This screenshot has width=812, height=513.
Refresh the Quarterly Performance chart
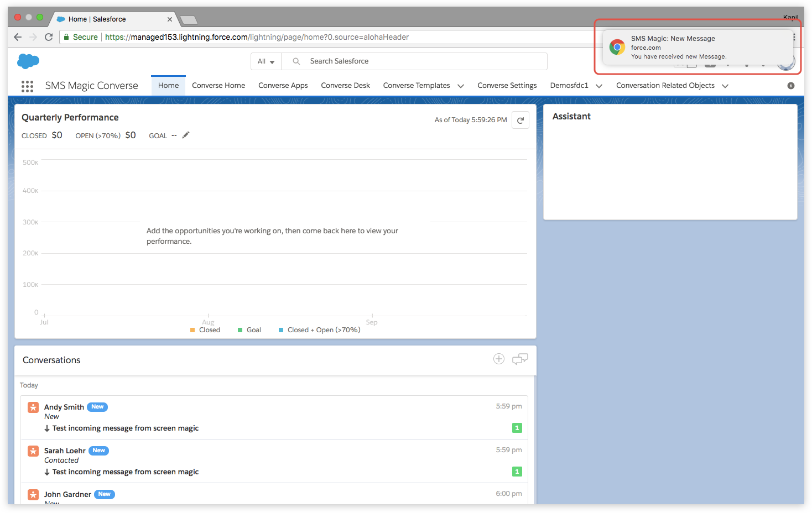pos(520,120)
